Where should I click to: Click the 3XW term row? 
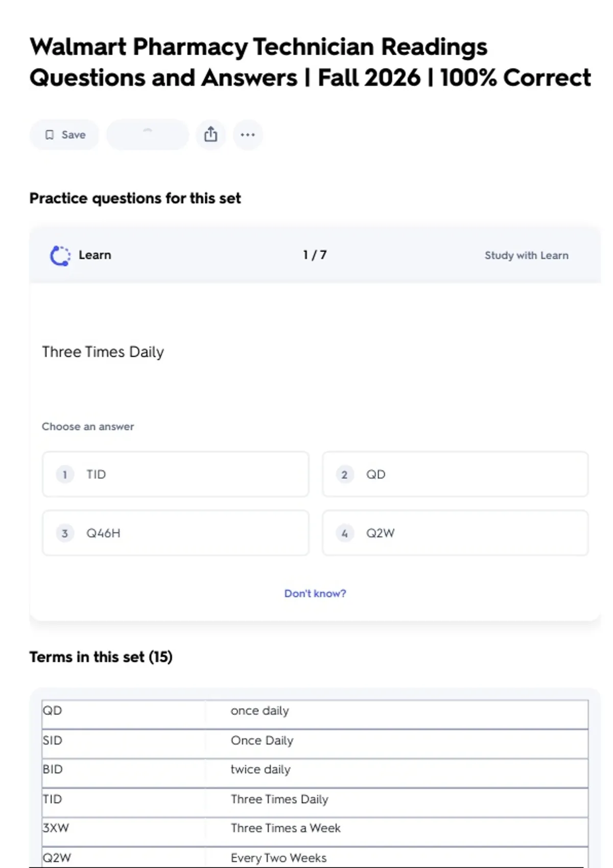click(x=315, y=829)
